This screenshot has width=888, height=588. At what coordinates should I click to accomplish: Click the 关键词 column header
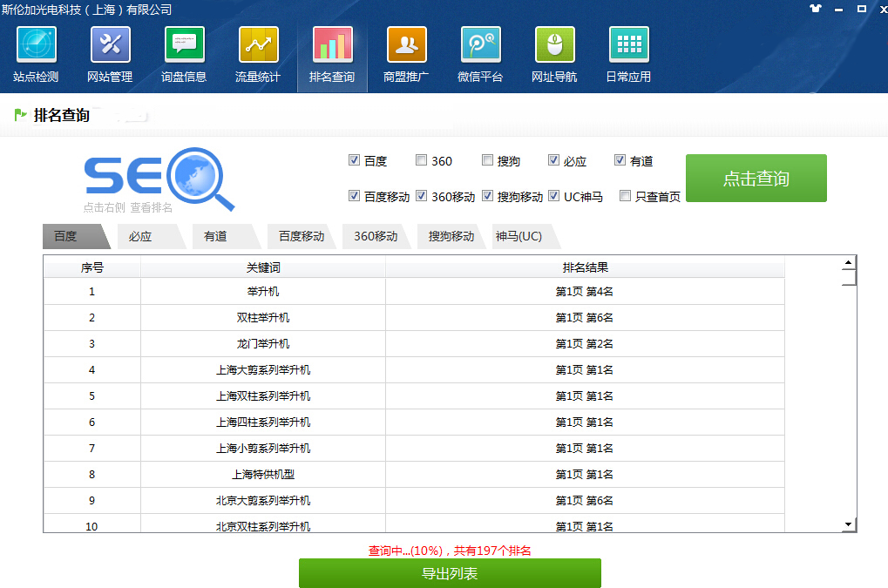click(x=263, y=267)
